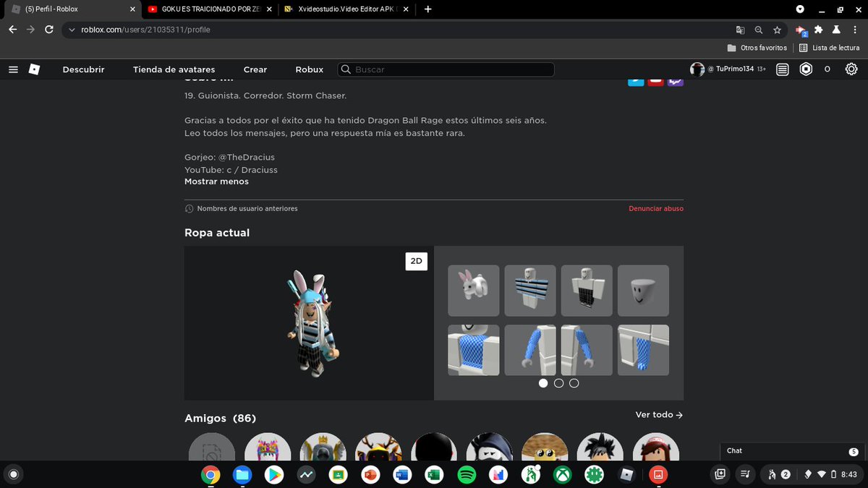Reload the page with the refresh icon
The width and height of the screenshot is (868, 488).
(49, 30)
